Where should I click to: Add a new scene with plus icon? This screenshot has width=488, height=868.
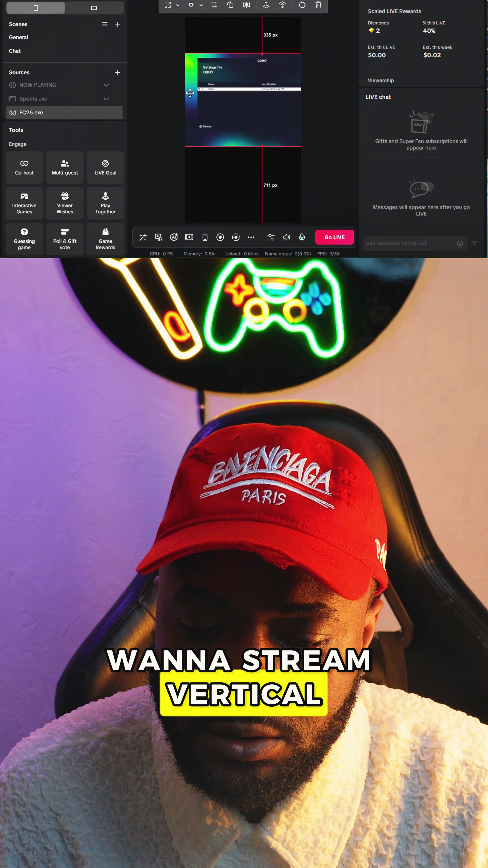pyautogui.click(x=117, y=24)
